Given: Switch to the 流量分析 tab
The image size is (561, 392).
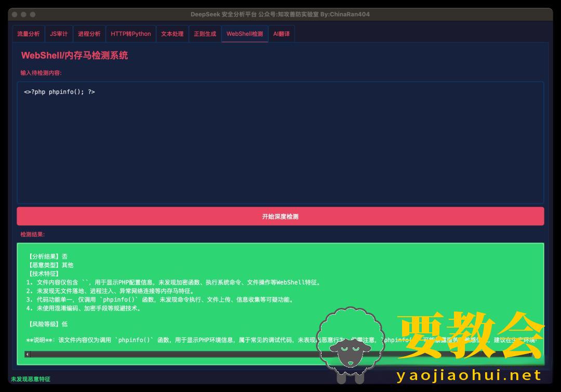Looking at the screenshot, I should pos(29,34).
